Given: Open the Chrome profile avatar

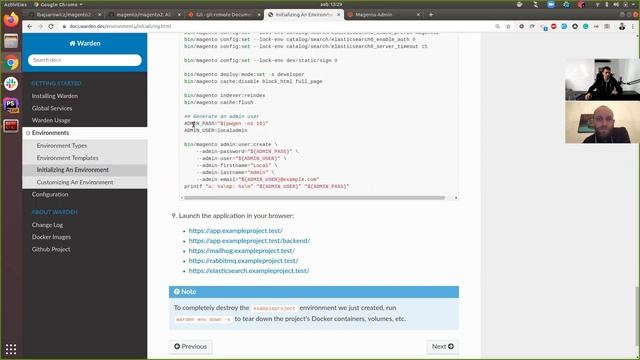Looking at the screenshot, I should click(x=622, y=26).
